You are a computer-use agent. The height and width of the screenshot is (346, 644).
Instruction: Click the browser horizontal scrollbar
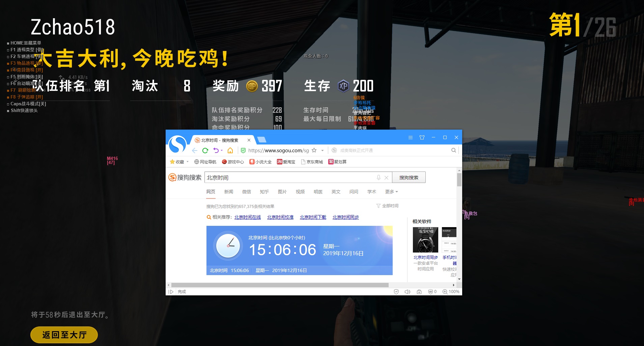[x=280, y=285]
